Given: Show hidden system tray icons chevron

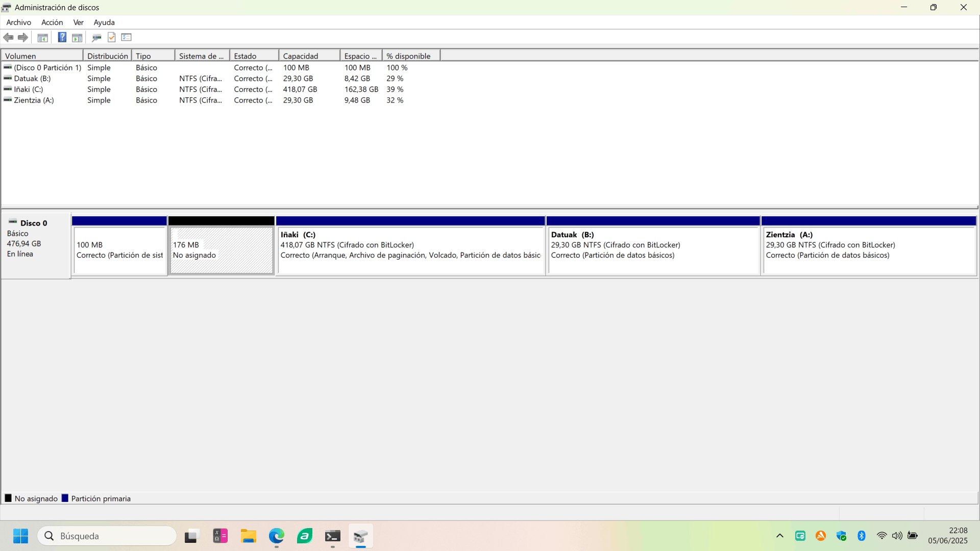Looking at the screenshot, I should coord(779,536).
